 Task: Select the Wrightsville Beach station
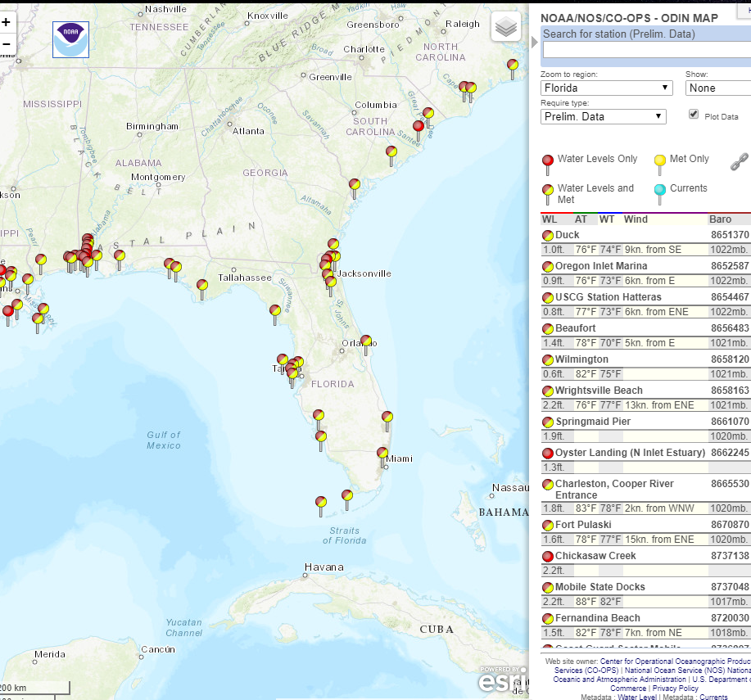[x=599, y=391]
